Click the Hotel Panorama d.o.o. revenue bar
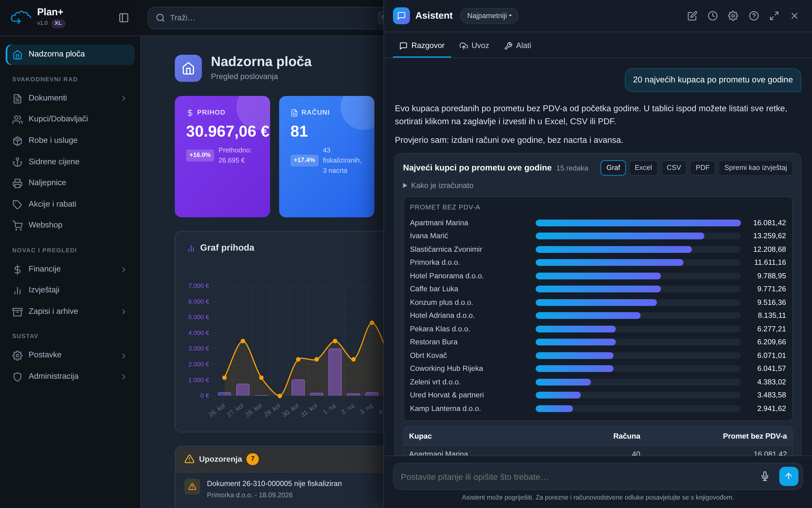812x508 pixels. point(598,276)
